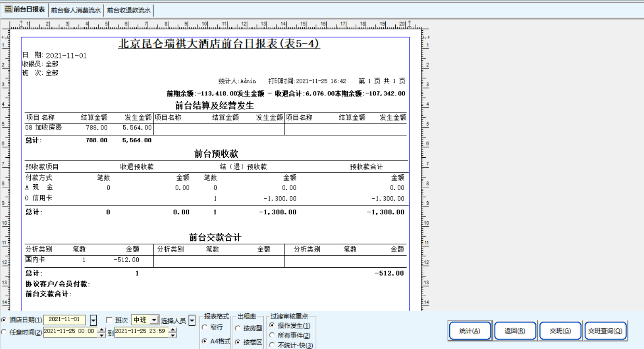Screen dimensions: 644x349
Task: Click the ruler tab-stop marker near the 20 mark
Action: click(409, 24)
